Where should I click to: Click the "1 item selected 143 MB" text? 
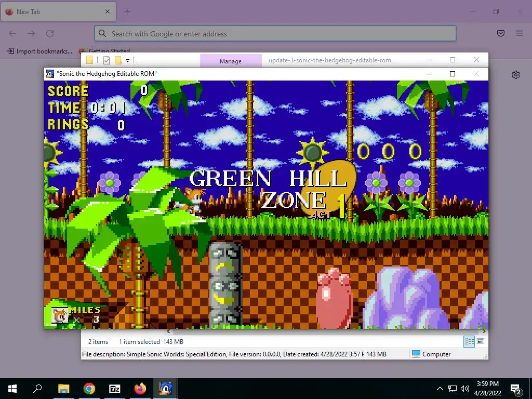tap(151, 342)
